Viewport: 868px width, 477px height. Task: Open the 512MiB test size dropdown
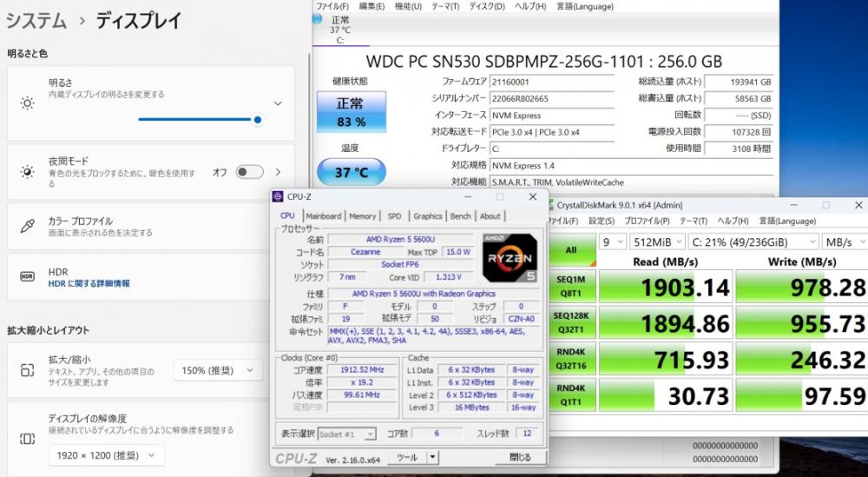(658, 242)
